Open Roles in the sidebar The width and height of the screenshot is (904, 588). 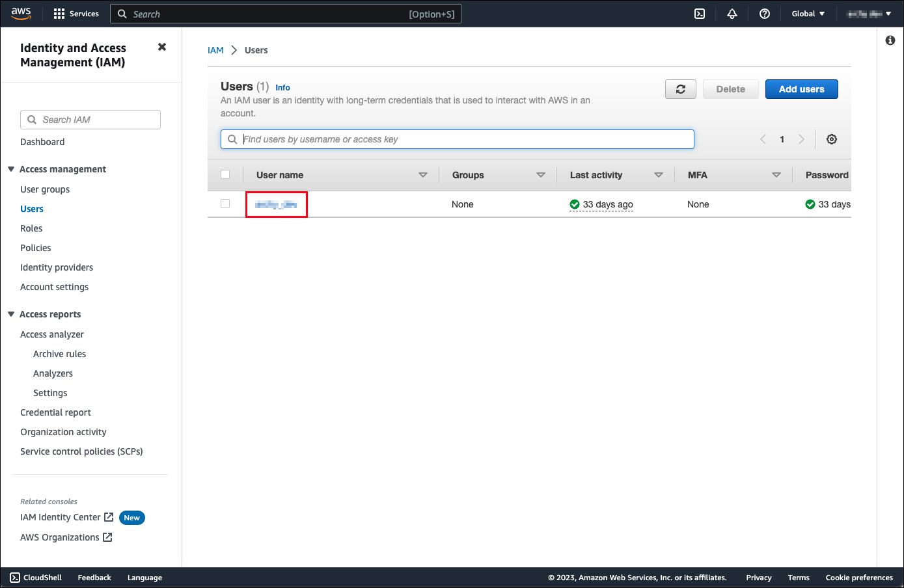pyautogui.click(x=31, y=228)
